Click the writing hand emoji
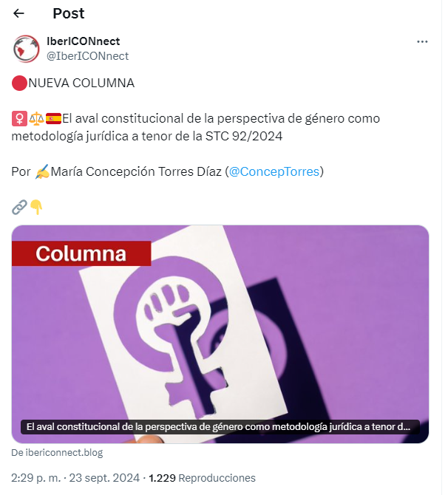This screenshot has width=448, height=495. (x=42, y=171)
